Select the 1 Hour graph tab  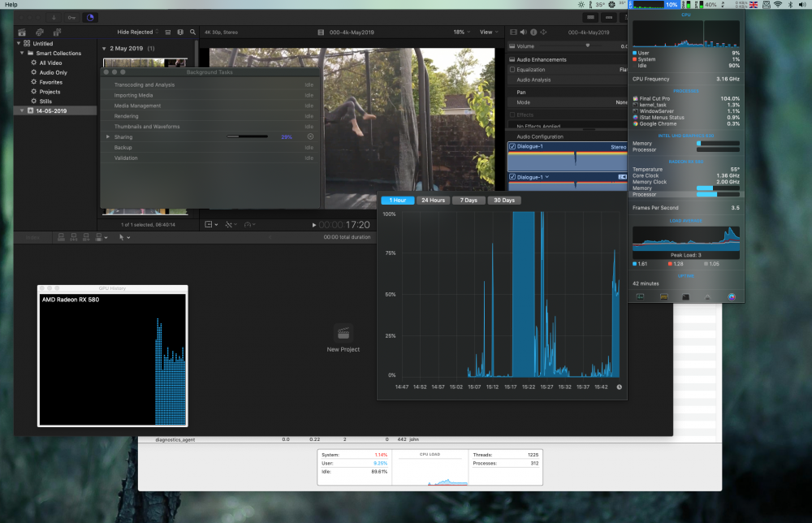tap(398, 201)
